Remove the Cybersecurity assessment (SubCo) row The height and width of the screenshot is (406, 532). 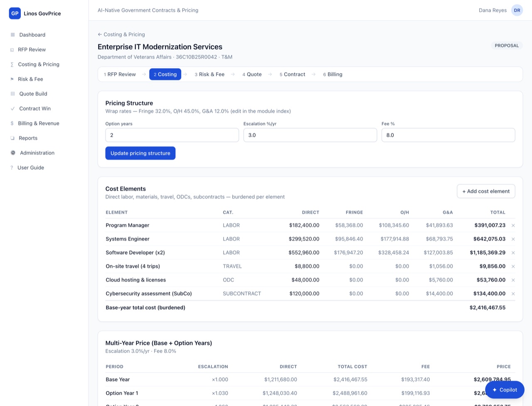(513, 294)
